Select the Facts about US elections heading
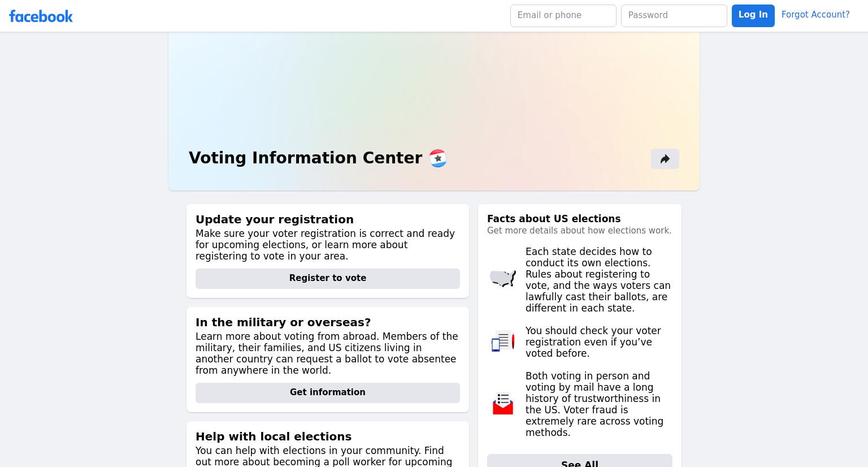This screenshot has height=467, width=868. [554, 219]
